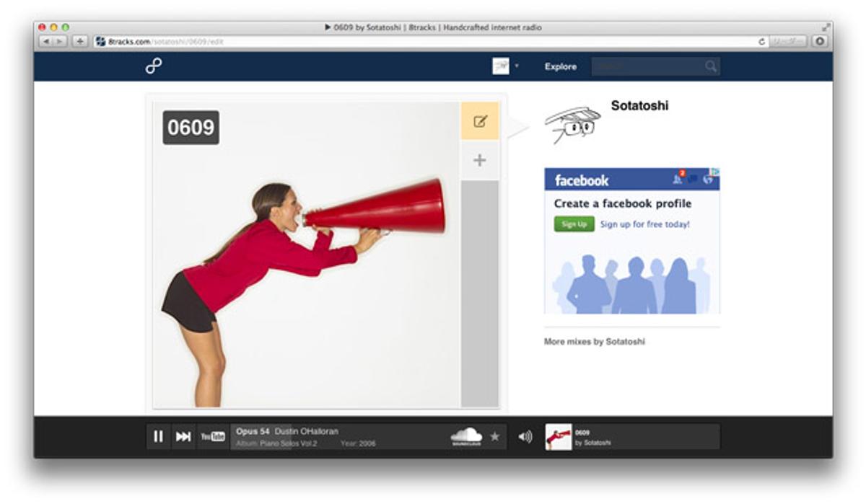Open the 0609 mix cover image
The image size is (866, 504).
point(307,255)
